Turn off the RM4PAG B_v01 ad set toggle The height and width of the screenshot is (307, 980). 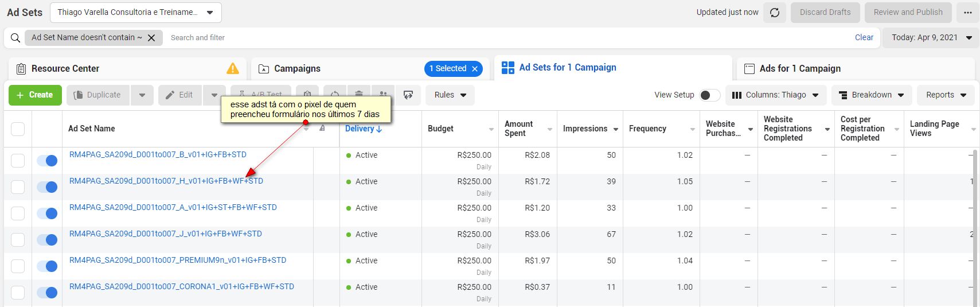tap(47, 161)
